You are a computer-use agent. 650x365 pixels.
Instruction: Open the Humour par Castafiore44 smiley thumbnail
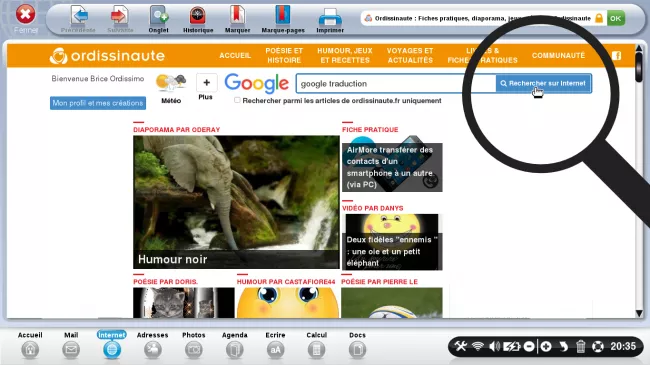tap(288, 303)
